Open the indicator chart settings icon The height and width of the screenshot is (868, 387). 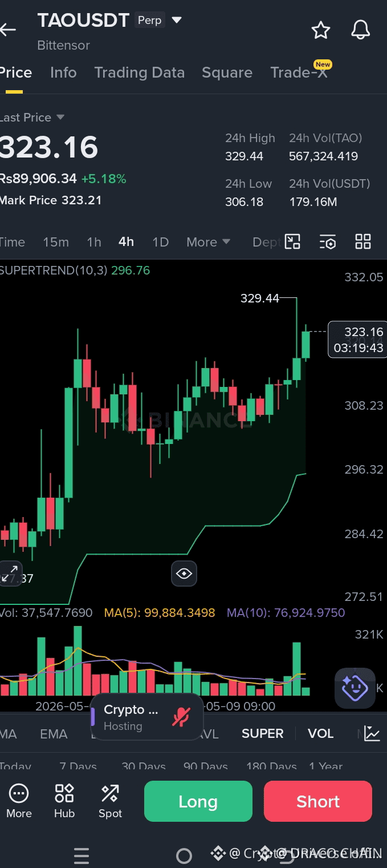[x=372, y=734]
